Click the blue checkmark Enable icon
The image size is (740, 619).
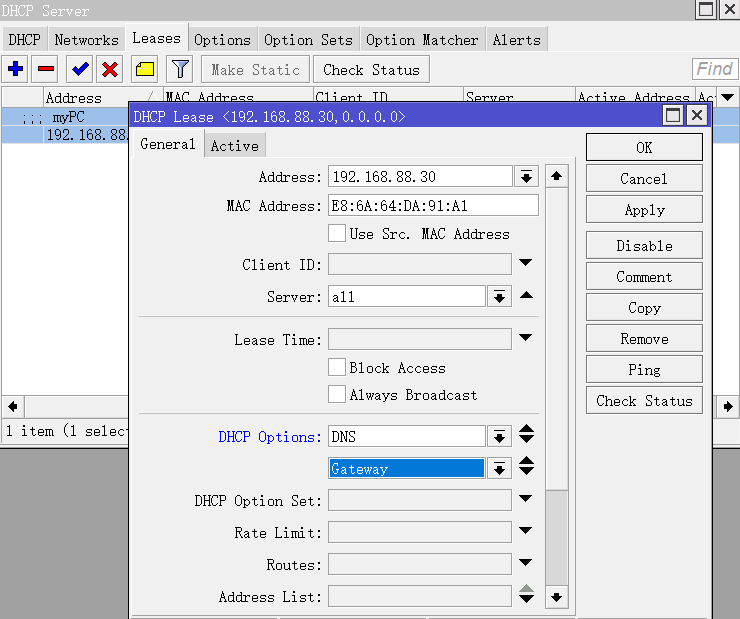click(x=79, y=69)
